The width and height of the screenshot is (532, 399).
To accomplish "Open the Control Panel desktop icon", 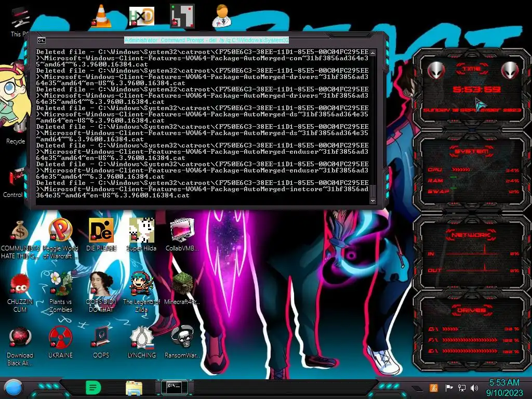I will (x=14, y=182).
